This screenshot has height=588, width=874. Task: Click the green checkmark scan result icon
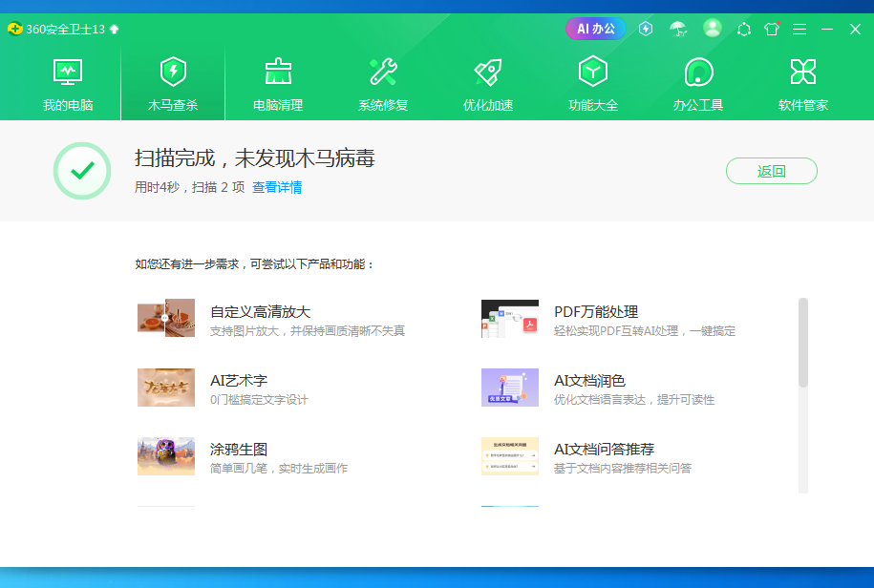[x=82, y=170]
